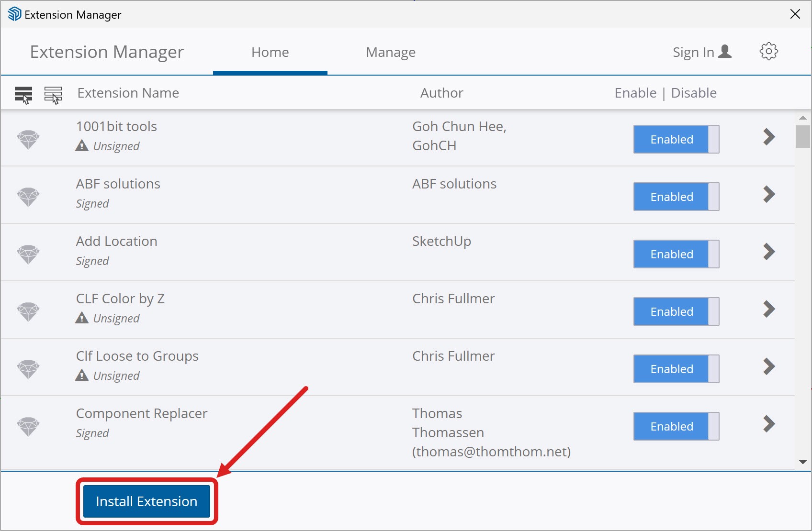Expand details for ABF solutions
The image size is (812, 531).
pos(769,194)
